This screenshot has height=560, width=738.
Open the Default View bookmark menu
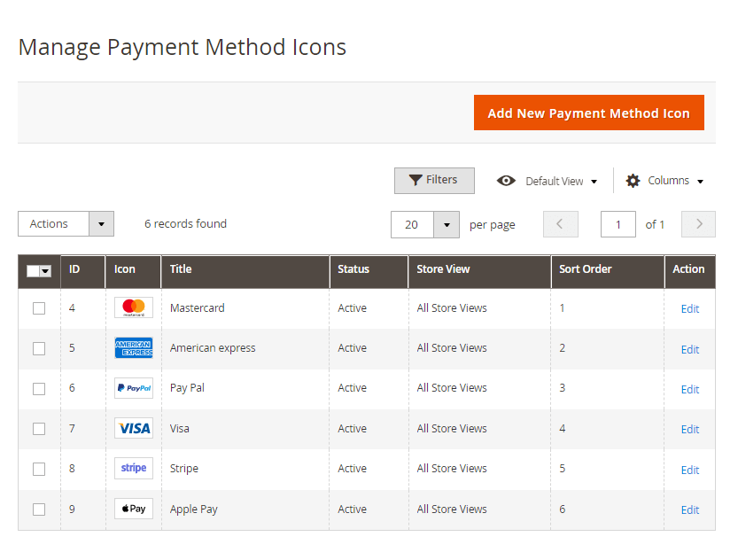click(x=547, y=181)
